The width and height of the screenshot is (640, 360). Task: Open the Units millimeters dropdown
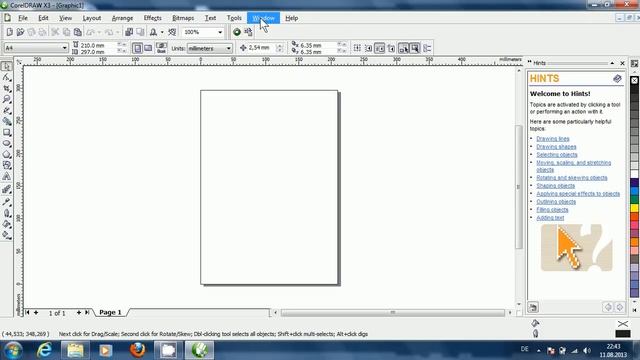229,48
